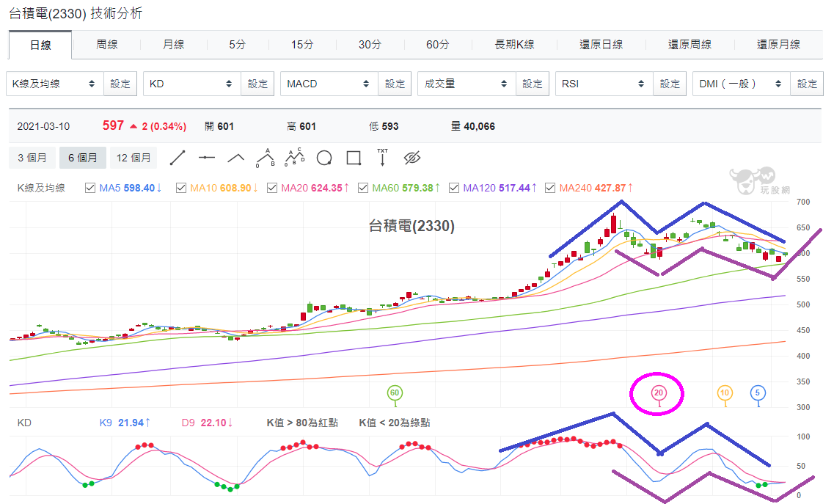Image resolution: width=834 pixels, height=504 pixels.
Task: Open the K線及均線 indicator dropdown
Action: (55, 84)
